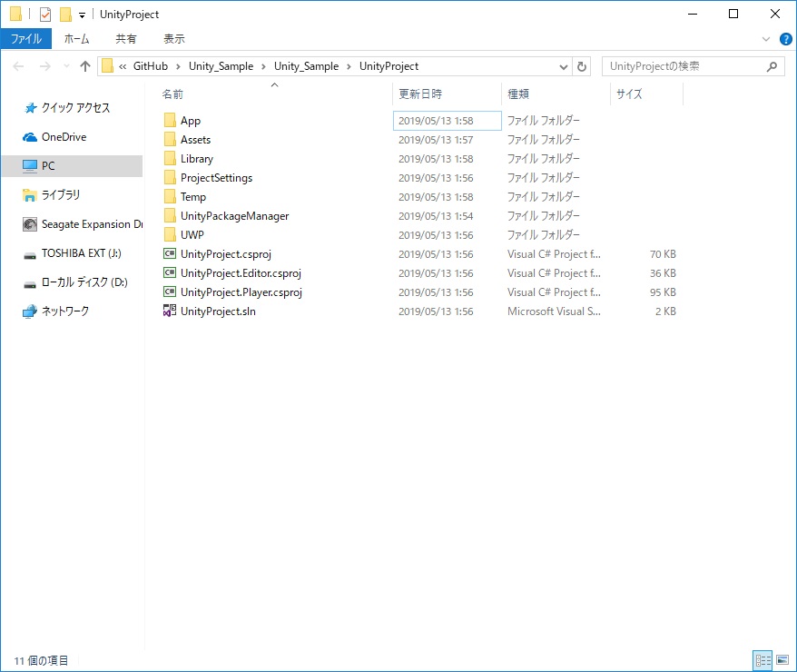This screenshot has width=797, height=672.
Task: Click the ライブラリ libraries icon
Action: pos(30,195)
